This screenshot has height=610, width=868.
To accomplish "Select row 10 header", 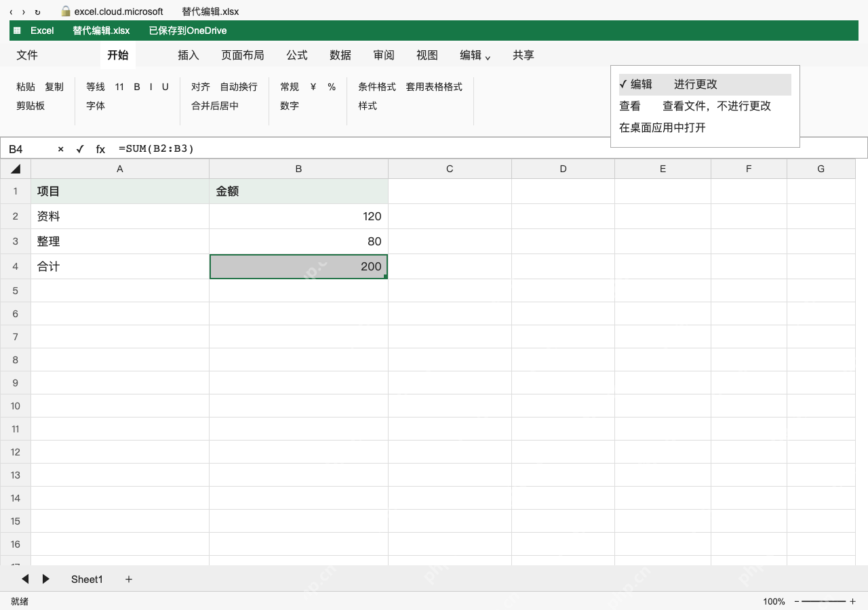I will pos(16,406).
